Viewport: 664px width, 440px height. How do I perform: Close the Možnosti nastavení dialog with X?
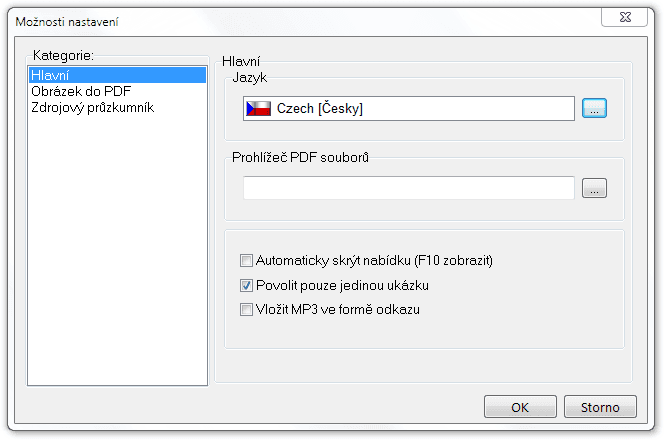click(625, 17)
